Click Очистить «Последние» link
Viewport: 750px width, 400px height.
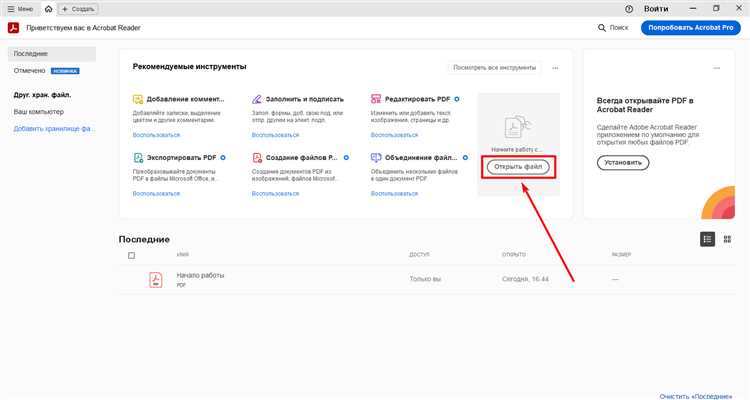pyautogui.click(x=696, y=396)
